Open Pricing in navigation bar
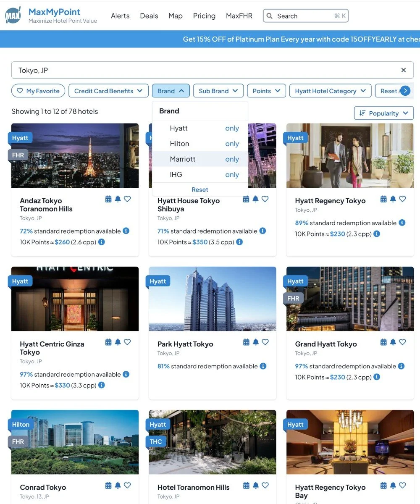Image resolution: width=420 pixels, height=504 pixels. [204, 16]
